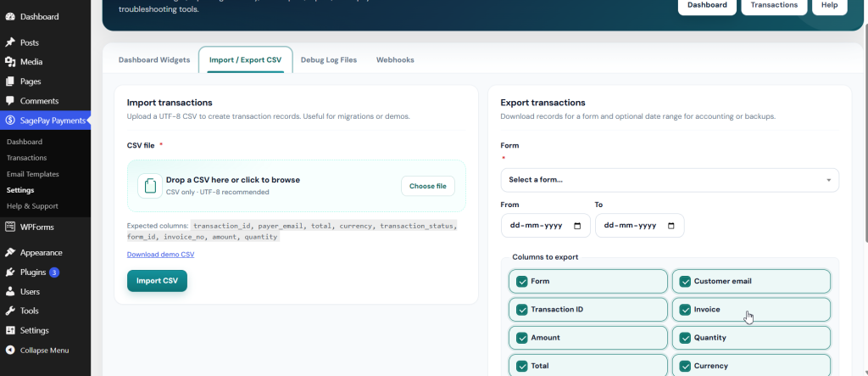Viewport: 868px width, 376px height.
Task: Open SagePay Settings submenu item
Action: tap(20, 190)
